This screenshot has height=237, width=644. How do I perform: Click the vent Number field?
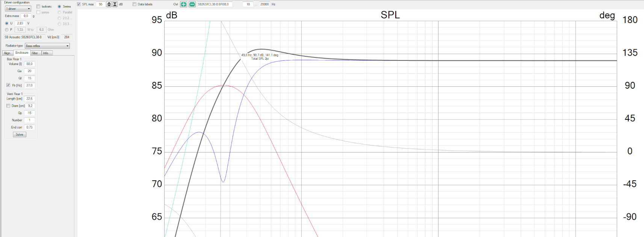click(29, 120)
